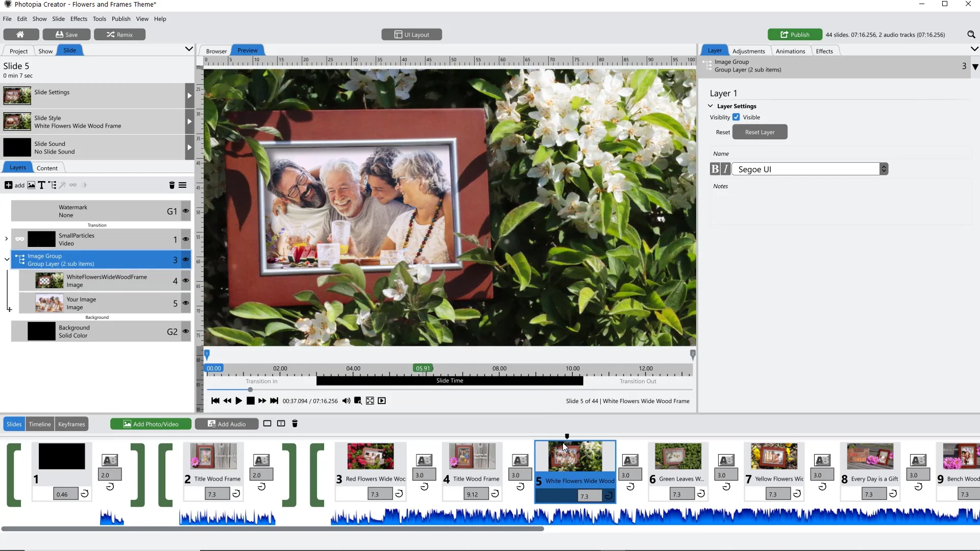Switch to the Browser tab

(216, 51)
